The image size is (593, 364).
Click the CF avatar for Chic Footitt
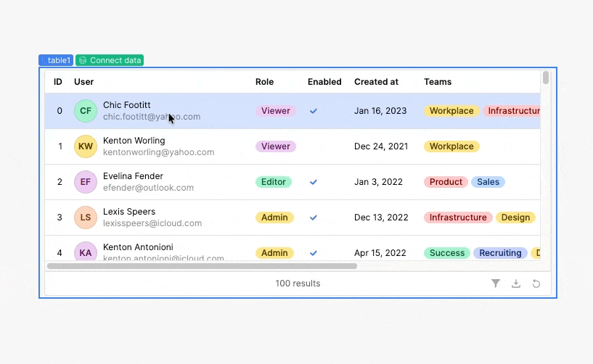86,111
